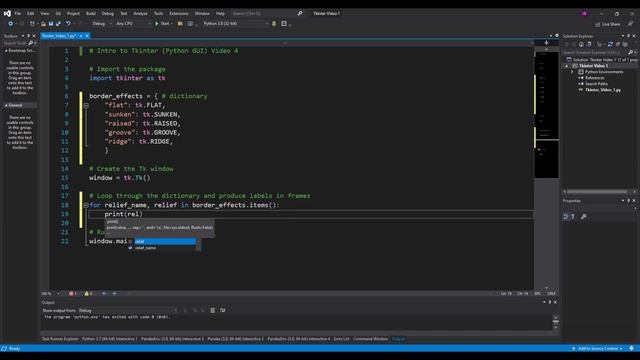This screenshot has width=640, height=360.
Task: Open the View menu
Action: [x=44, y=13]
